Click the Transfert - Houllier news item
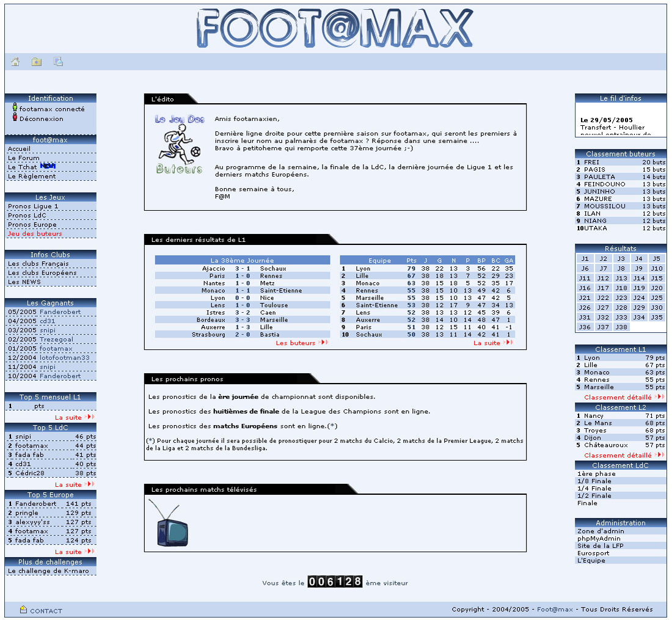672x620 pixels. 612,128
